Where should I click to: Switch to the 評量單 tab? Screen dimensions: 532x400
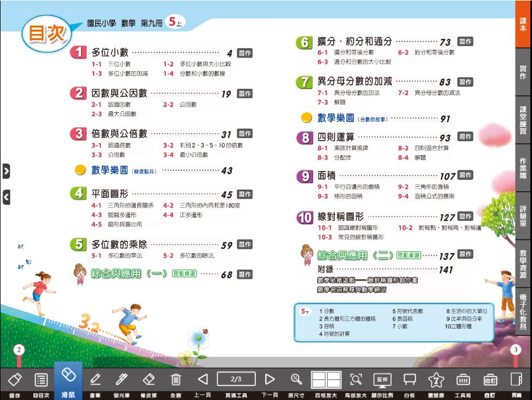click(523, 216)
